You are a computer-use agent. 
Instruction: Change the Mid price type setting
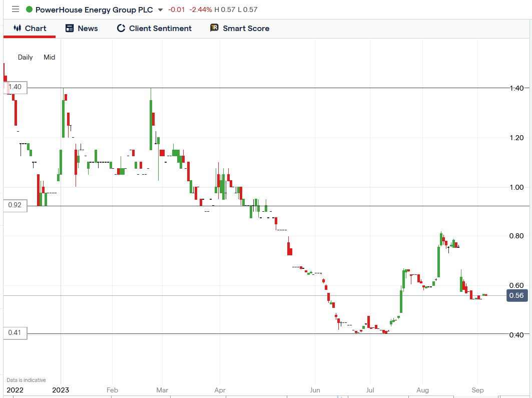point(49,58)
